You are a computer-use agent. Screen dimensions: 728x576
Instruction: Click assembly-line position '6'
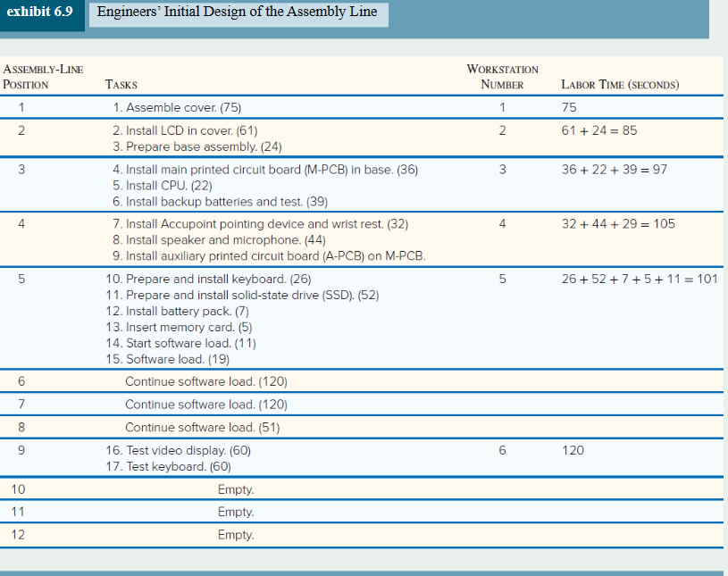click(21, 381)
